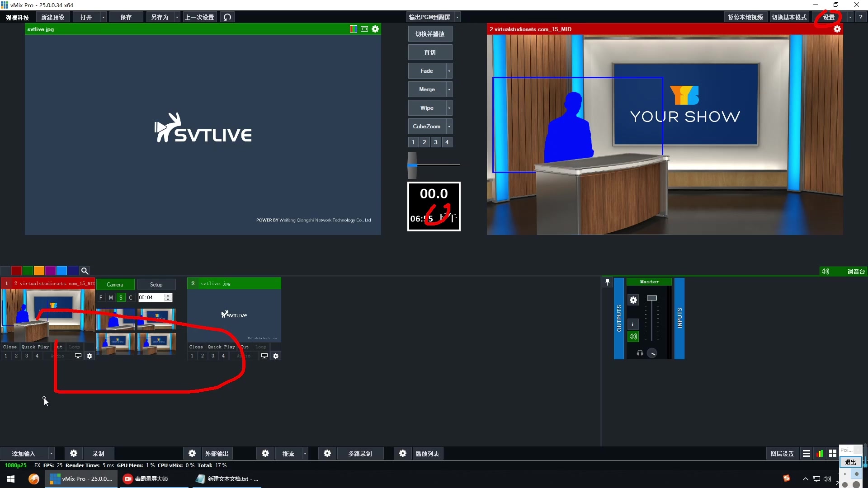Expand the 推流 (Streaming) settings dropdown
The height and width of the screenshot is (488, 868).
tap(305, 454)
